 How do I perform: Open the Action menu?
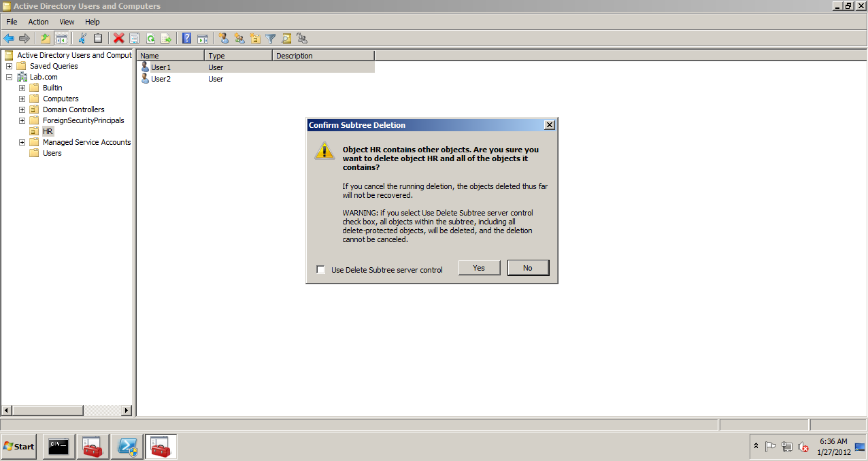tap(38, 21)
